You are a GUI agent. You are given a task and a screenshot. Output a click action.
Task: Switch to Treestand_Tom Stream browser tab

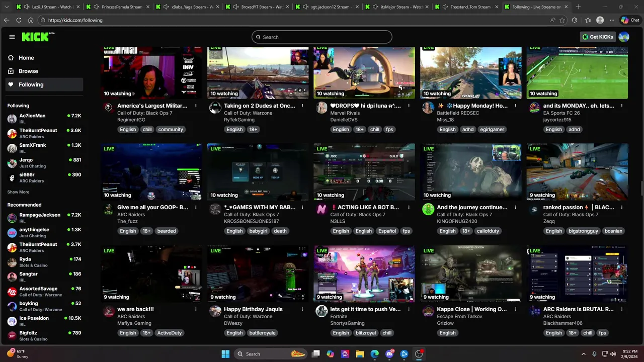pos(467,7)
